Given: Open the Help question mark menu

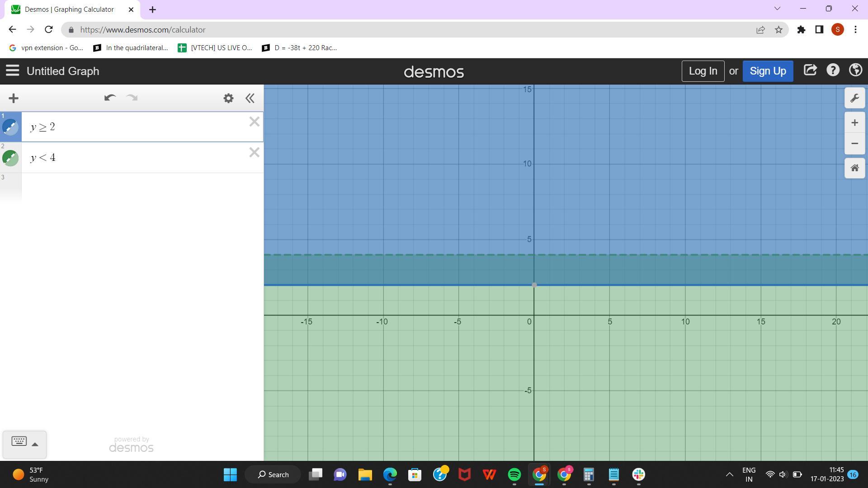Looking at the screenshot, I should (833, 70).
